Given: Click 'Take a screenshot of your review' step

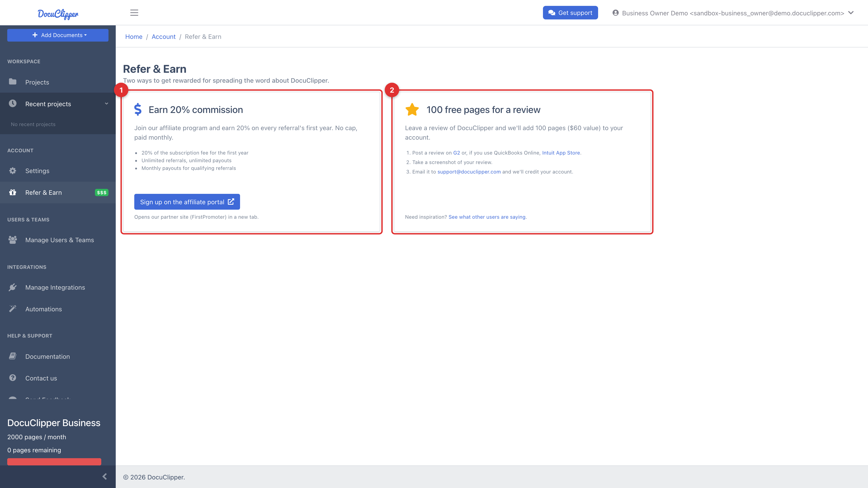Looking at the screenshot, I should 452,162.
